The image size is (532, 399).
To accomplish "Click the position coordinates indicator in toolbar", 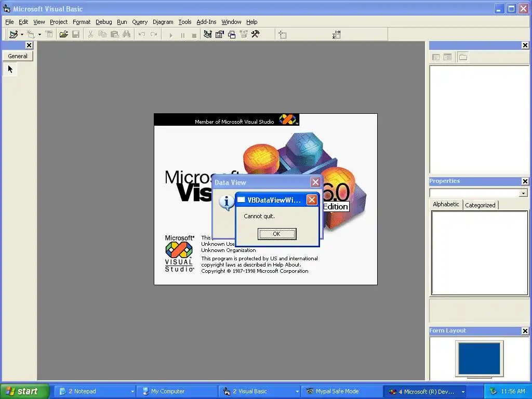I will click(282, 35).
